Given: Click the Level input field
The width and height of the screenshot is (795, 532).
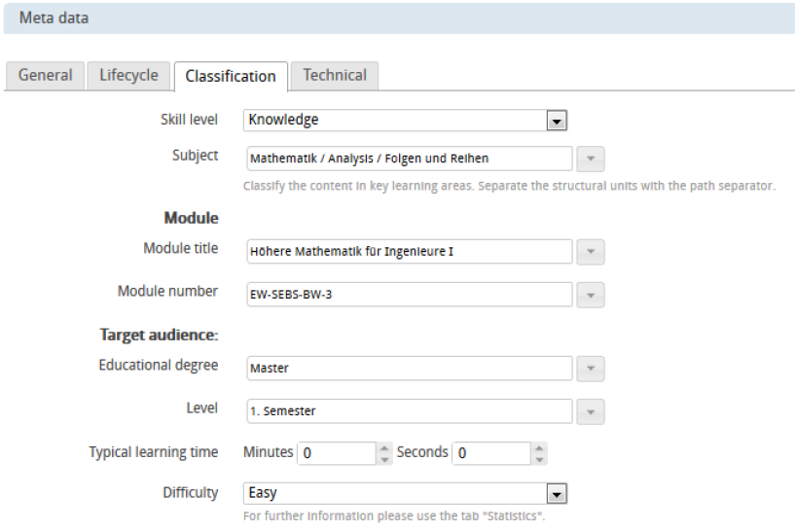Looking at the screenshot, I should pos(409,411).
